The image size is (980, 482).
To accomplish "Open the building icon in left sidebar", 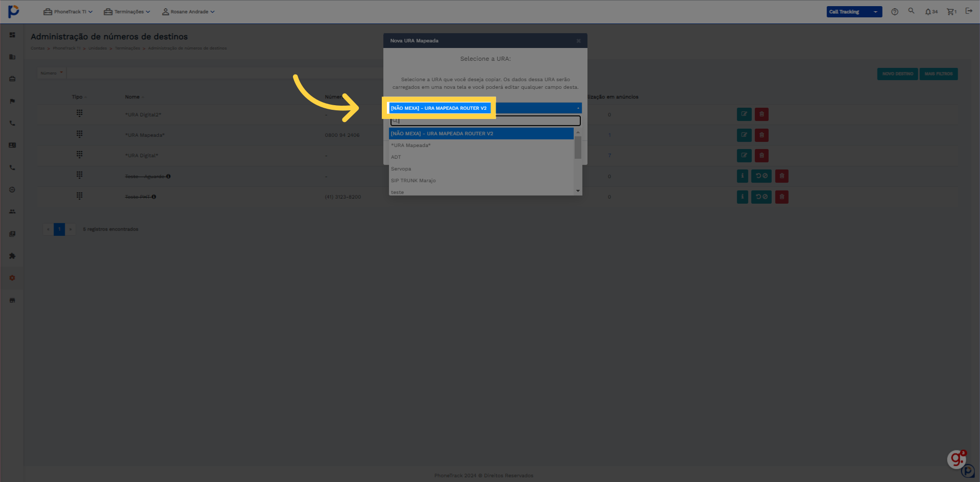I will pyautogui.click(x=12, y=57).
